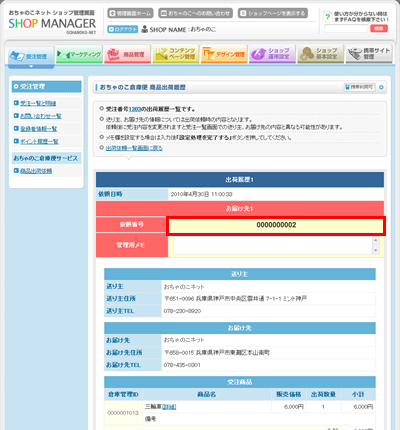Show the shop page via ショップページを表示する

273,13
